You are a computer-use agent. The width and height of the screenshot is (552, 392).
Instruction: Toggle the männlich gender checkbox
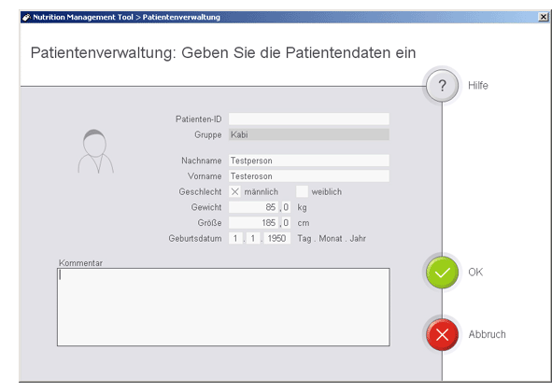point(234,191)
